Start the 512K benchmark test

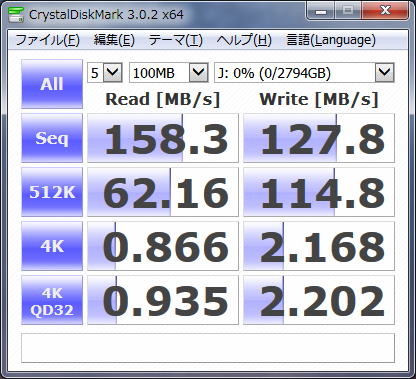pyautogui.click(x=52, y=192)
